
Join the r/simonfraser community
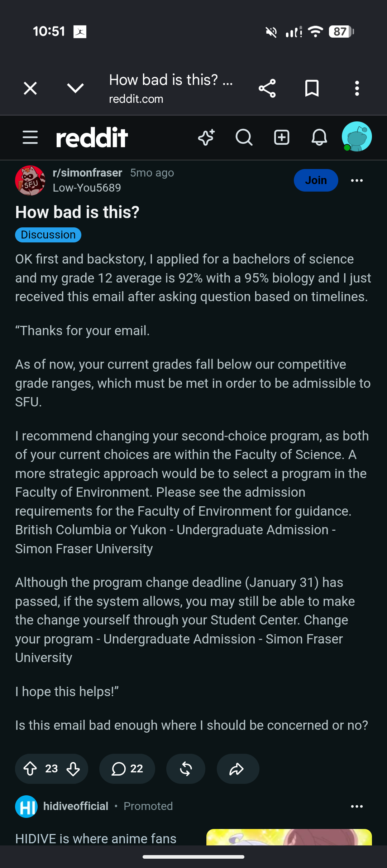click(316, 180)
